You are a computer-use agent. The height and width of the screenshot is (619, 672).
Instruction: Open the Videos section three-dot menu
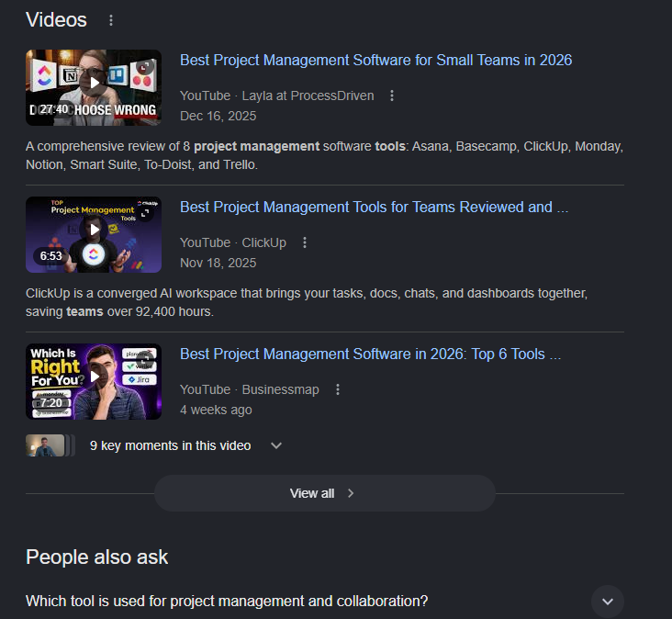pyautogui.click(x=111, y=20)
